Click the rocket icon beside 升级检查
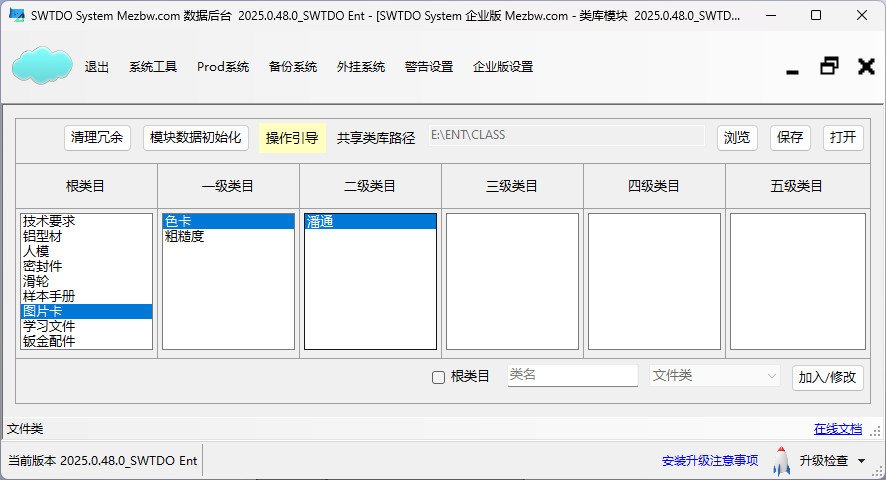Image resolution: width=886 pixels, height=480 pixels. point(781,461)
